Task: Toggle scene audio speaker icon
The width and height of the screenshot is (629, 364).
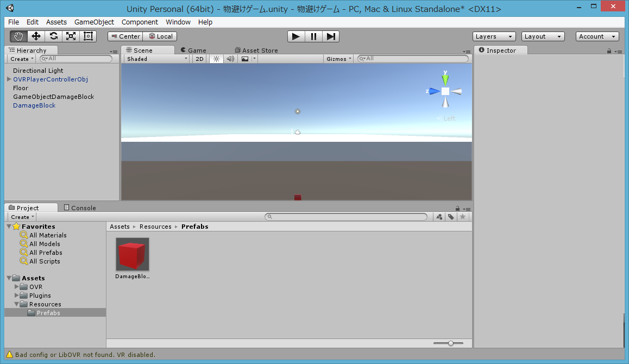Action: [x=230, y=59]
